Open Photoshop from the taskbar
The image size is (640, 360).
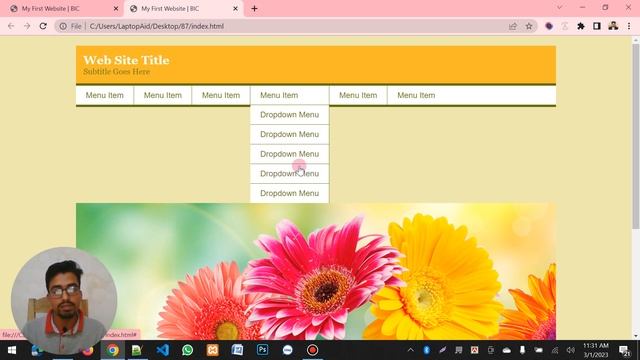point(262,350)
